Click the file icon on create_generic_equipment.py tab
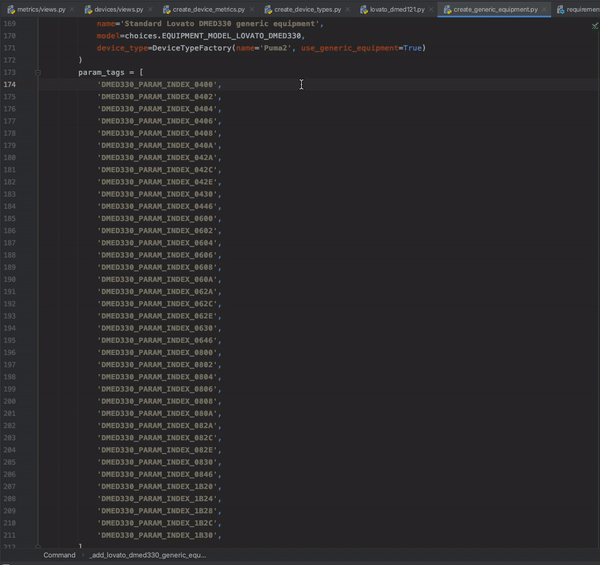600x565 pixels. click(x=447, y=10)
